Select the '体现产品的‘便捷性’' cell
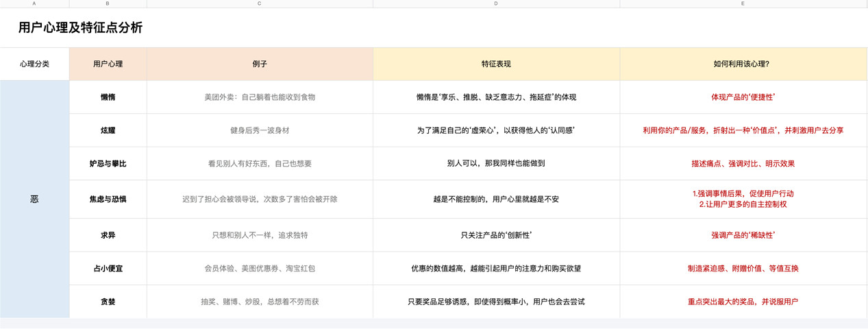This screenshot has height=329, width=868. point(743,97)
